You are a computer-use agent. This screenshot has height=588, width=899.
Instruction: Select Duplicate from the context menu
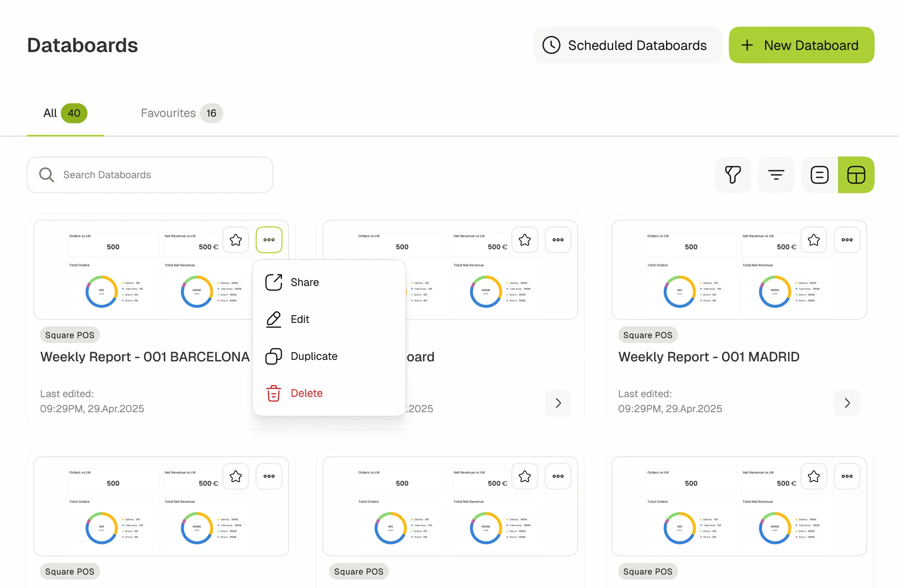(x=314, y=356)
